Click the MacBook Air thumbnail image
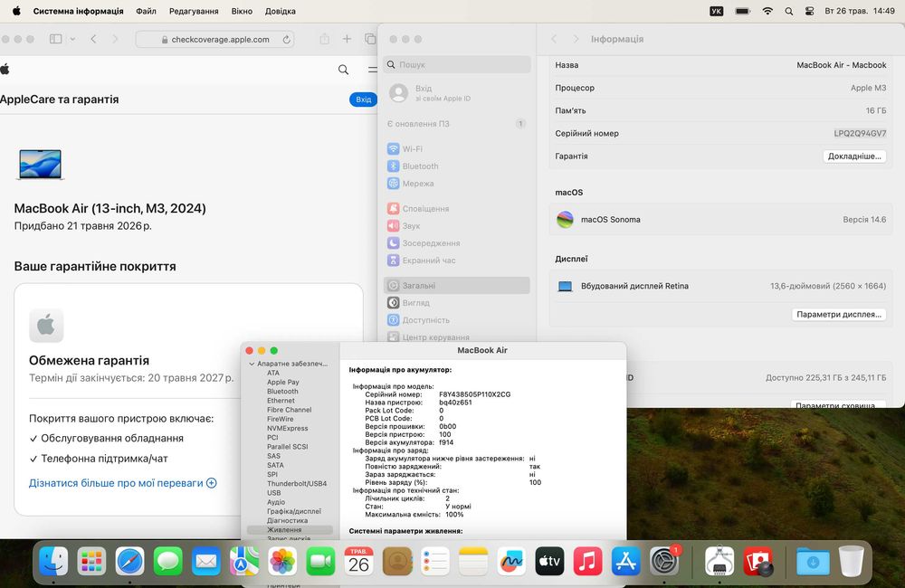The height and width of the screenshot is (588, 905). click(40, 165)
